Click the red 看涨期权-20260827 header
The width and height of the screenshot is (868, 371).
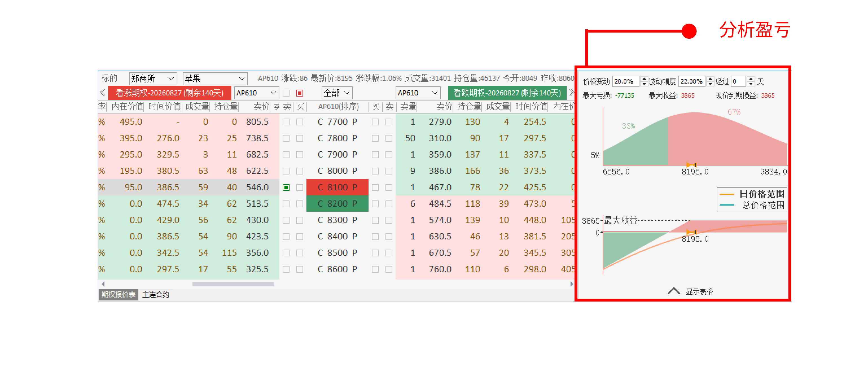[x=170, y=93]
